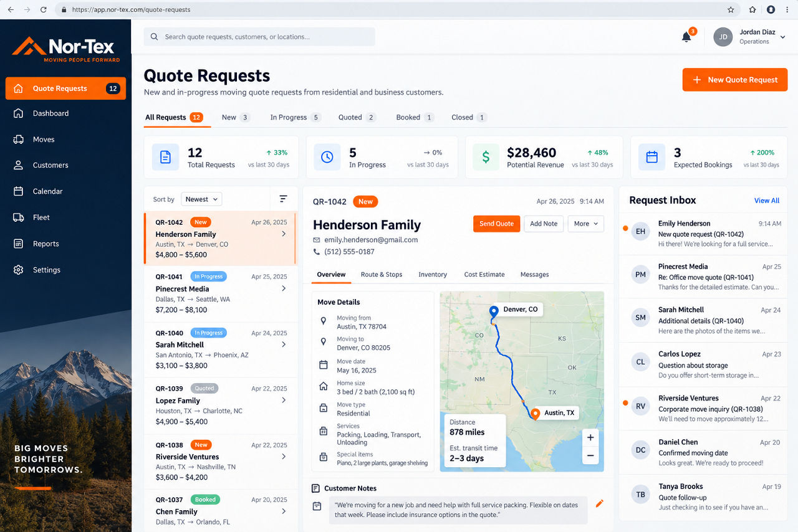Screen dimensions: 798x532
Task: Open the notifications bell
Action: 686,37
